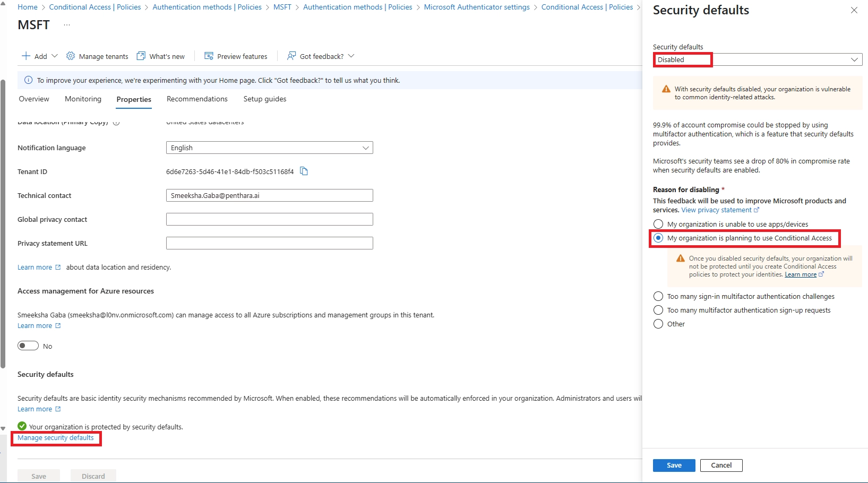Viewport: 868px width, 483px height.
Task: Click Learn more about data location and residency
Action: [x=39, y=267]
